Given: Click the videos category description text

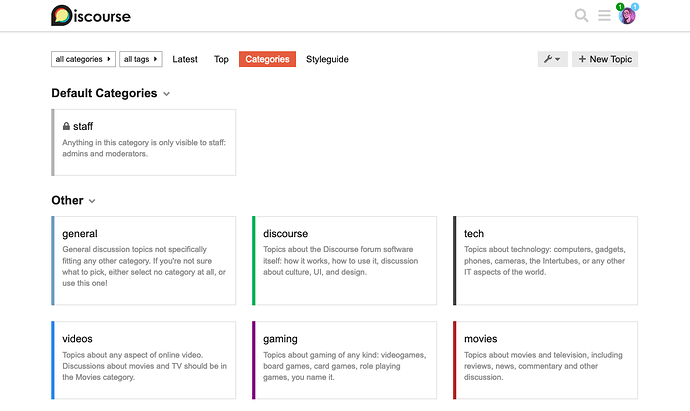Looking at the screenshot, I should (144, 366).
